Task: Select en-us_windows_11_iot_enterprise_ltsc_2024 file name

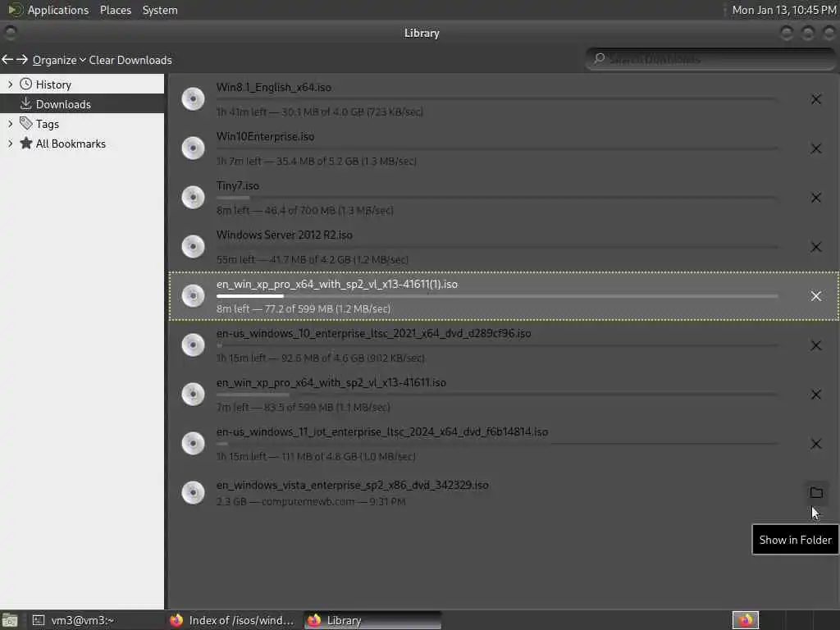Action: [382, 431]
